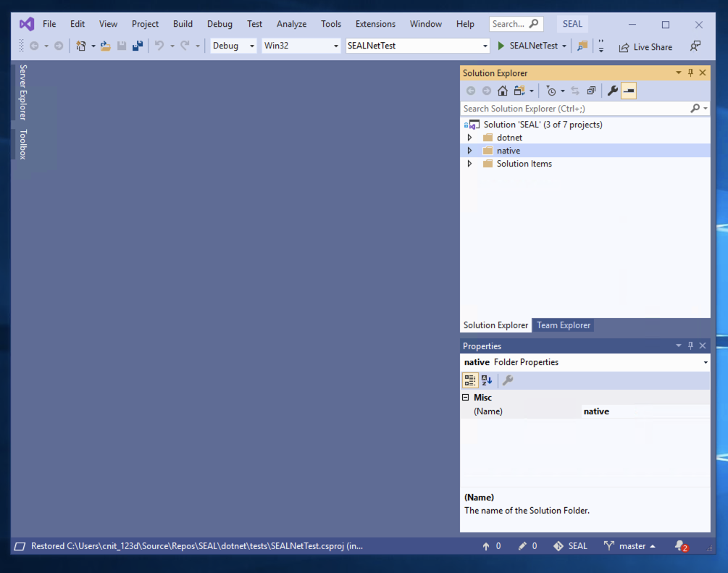Click the Collapse All icon in Solution Explorer
Image resolution: width=728 pixels, height=573 pixels.
591,91
